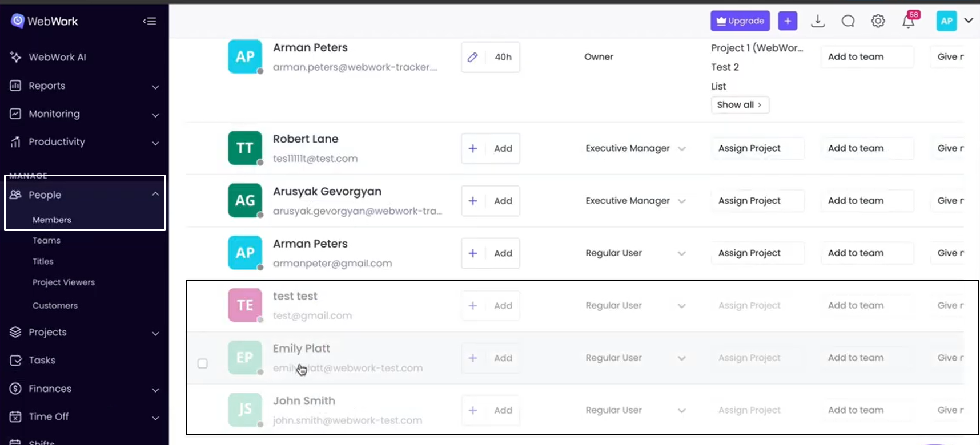Screen dimensions: 980x445
Task: Click the Upgrade button
Action: click(x=740, y=21)
